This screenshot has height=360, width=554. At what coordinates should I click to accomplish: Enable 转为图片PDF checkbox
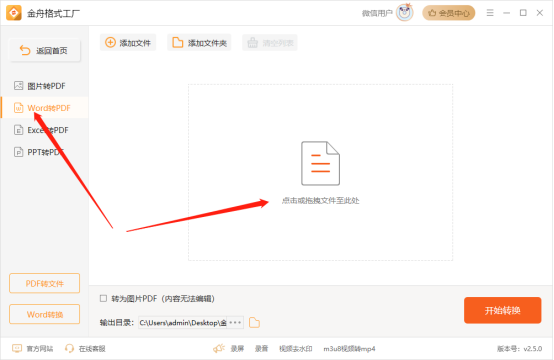click(104, 299)
